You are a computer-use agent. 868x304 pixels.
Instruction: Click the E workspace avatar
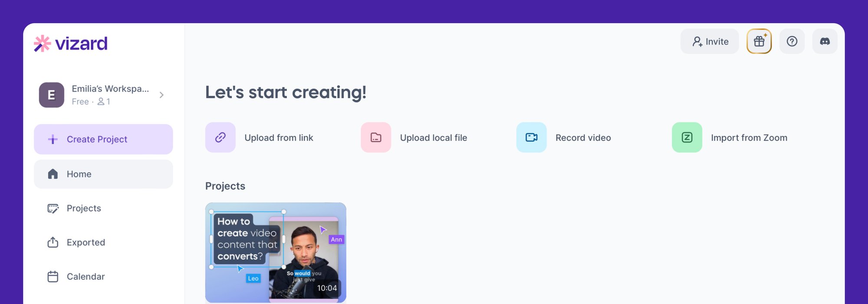[52, 95]
